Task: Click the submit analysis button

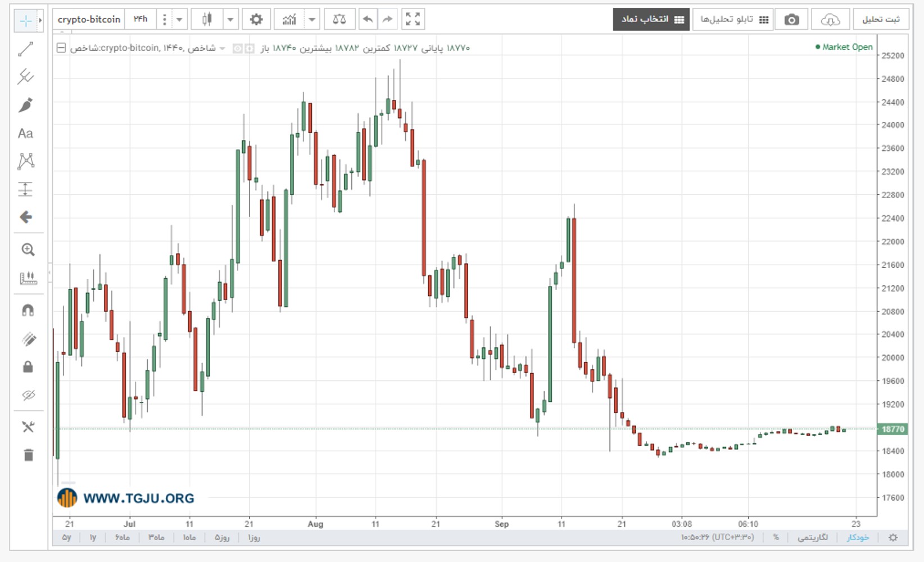Action: pos(881,20)
